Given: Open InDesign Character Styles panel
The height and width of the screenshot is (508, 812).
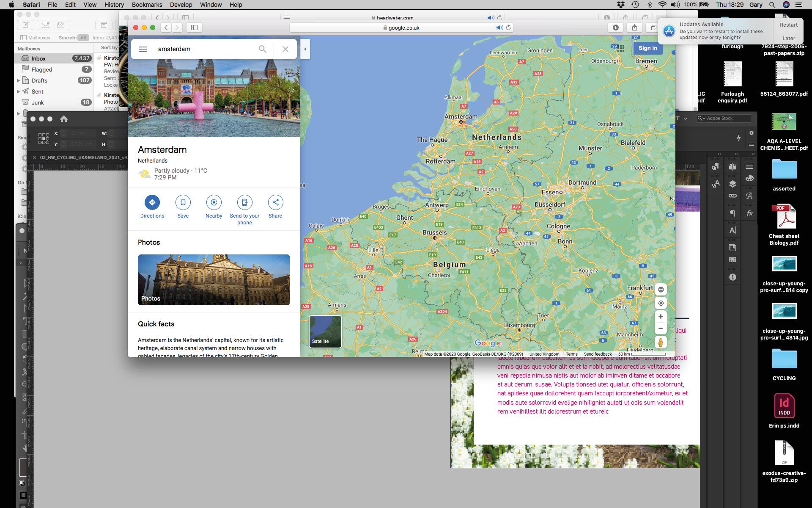Looking at the screenshot, I should (716, 184).
